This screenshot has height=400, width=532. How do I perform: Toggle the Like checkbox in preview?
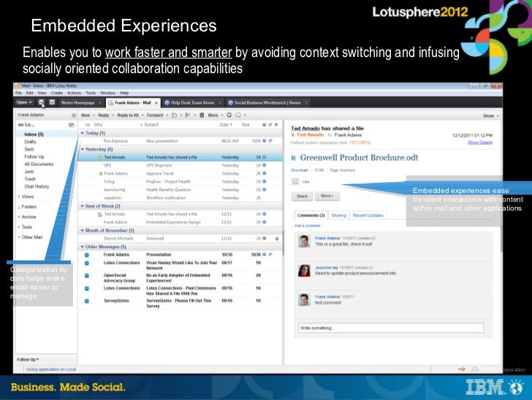295,181
